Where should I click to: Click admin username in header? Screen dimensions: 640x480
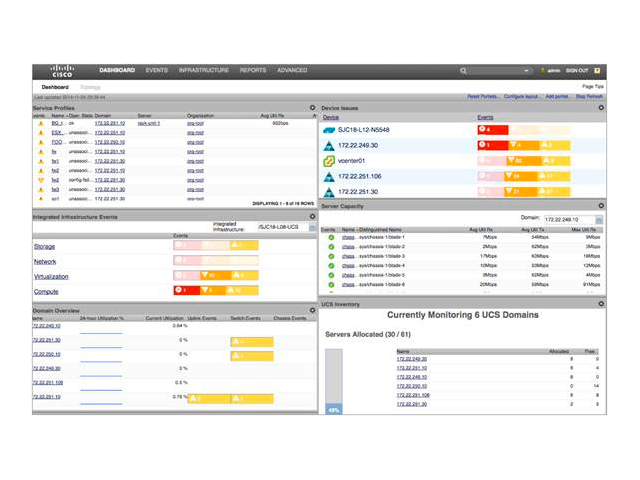[554, 71]
